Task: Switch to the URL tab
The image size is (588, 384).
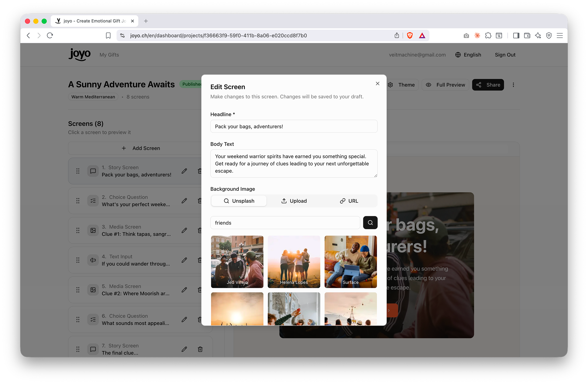Action: point(349,201)
